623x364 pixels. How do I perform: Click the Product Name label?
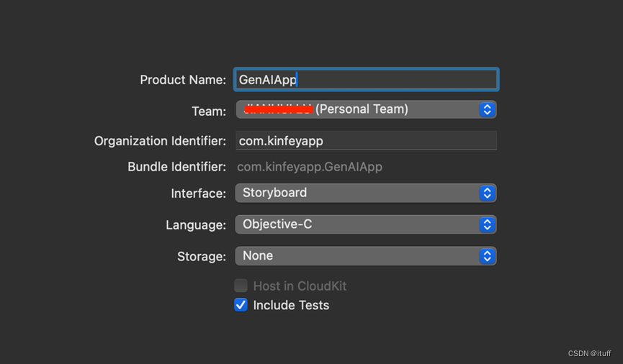pyautogui.click(x=183, y=80)
